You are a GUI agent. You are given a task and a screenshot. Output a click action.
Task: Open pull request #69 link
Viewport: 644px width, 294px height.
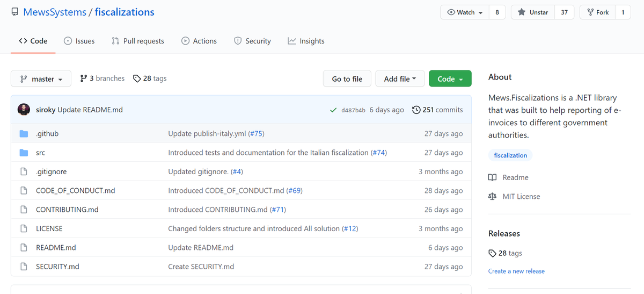[x=295, y=191]
